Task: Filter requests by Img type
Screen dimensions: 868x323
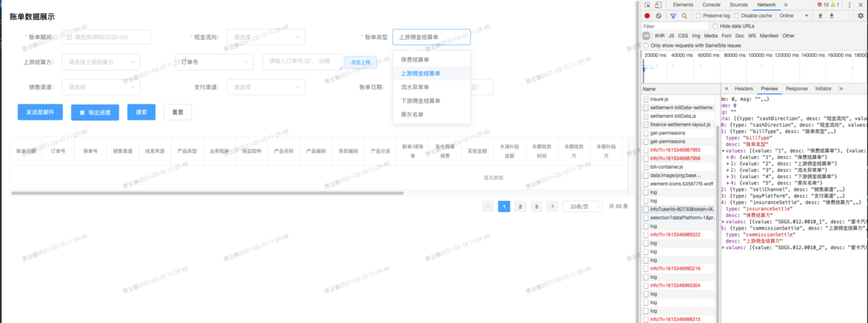Action: click(x=696, y=36)
